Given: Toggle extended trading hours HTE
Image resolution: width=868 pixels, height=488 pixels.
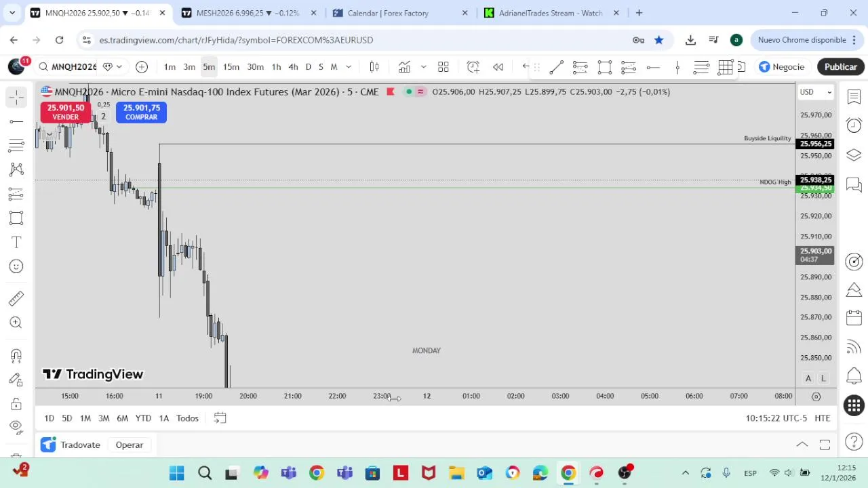Looking at the screenshot, I should pos(823,418).
